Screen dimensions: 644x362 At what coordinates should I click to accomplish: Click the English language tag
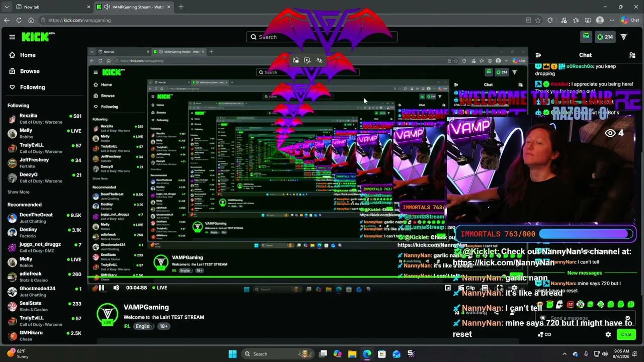click(x=143, y=326)
